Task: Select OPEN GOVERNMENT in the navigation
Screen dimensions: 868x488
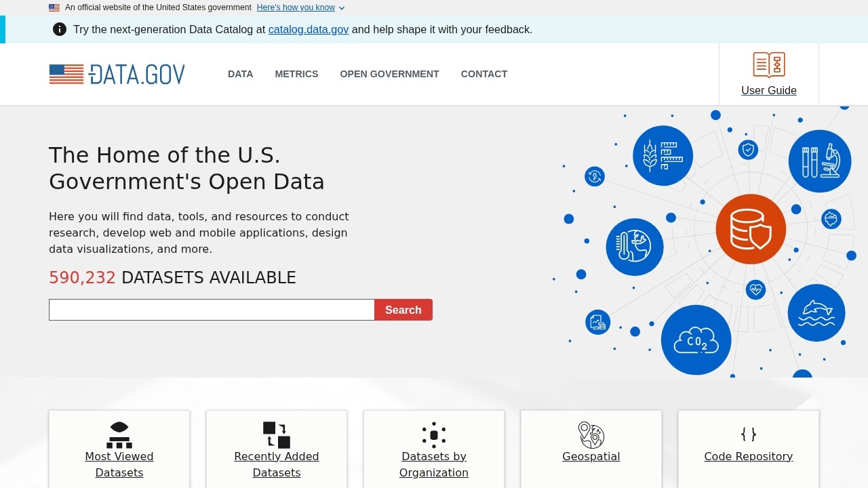Action: [x=389, y=74]
